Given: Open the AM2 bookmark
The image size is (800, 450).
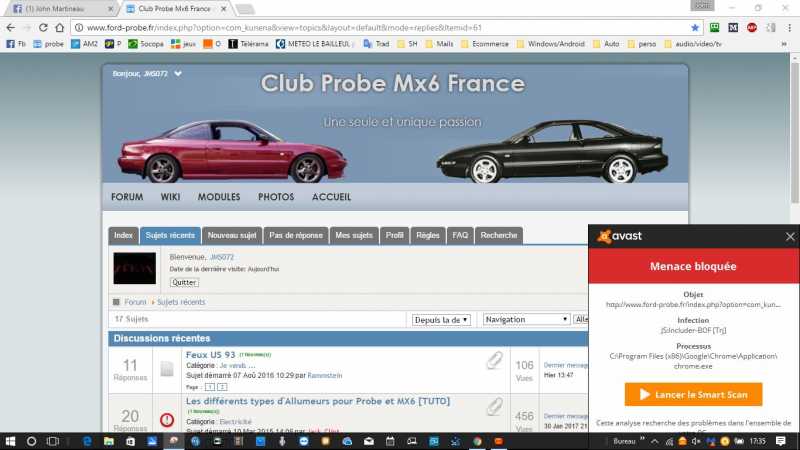Looking at the screenshot, I should pyautogui.click(x=84, y=44).
